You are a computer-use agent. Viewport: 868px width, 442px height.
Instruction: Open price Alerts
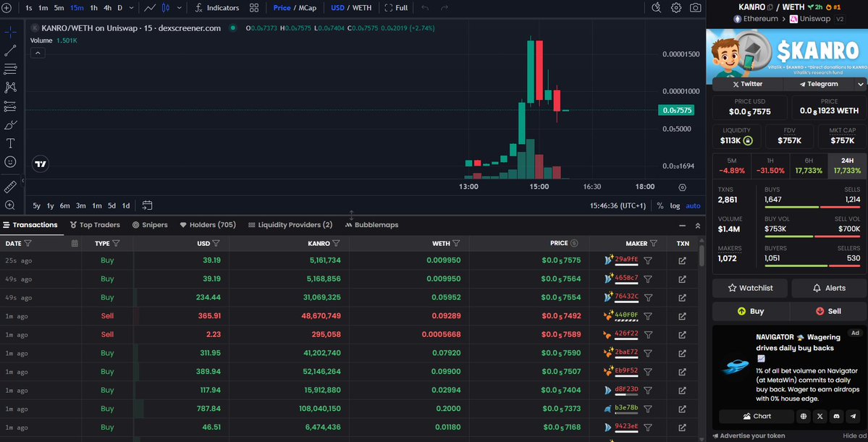coord(829,288)
